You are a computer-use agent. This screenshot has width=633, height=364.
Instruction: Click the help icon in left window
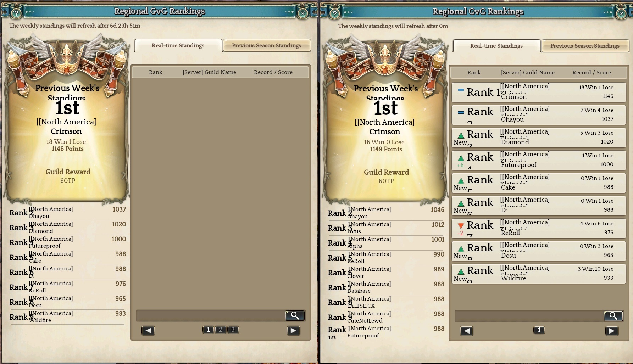[x=16, y=13]
